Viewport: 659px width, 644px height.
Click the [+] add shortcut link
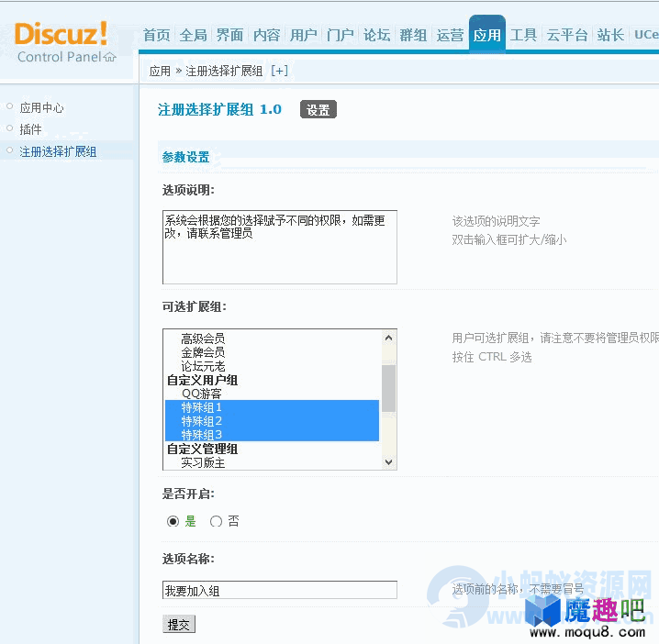point(280,71)
